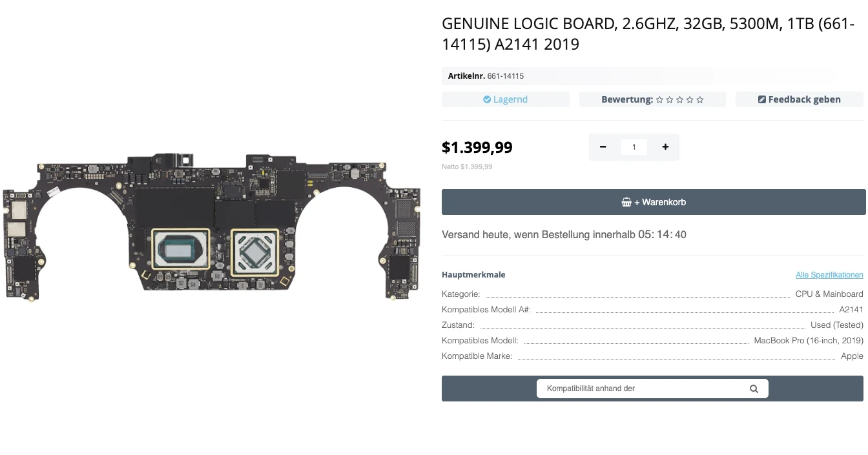Click into the Kompatibilität anhand der field
This screenshot has height=455, width=868.
(639, 389)
